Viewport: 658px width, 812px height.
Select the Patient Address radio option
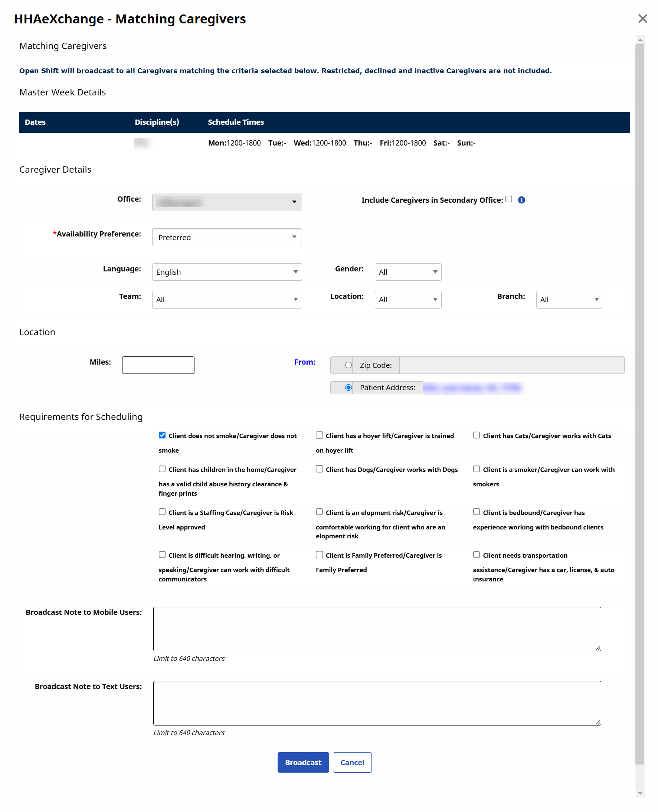coord(348,387)
